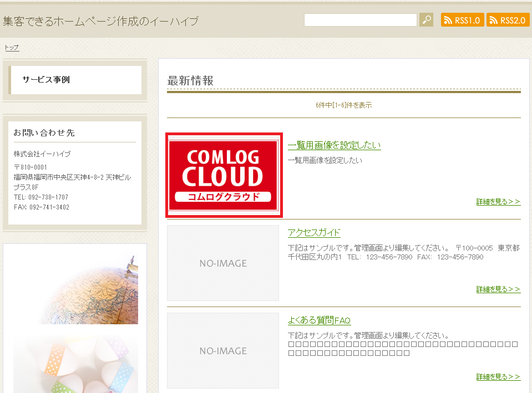
Task: Click the pastel paper photo in the sidebar
Action: point(75,366)
